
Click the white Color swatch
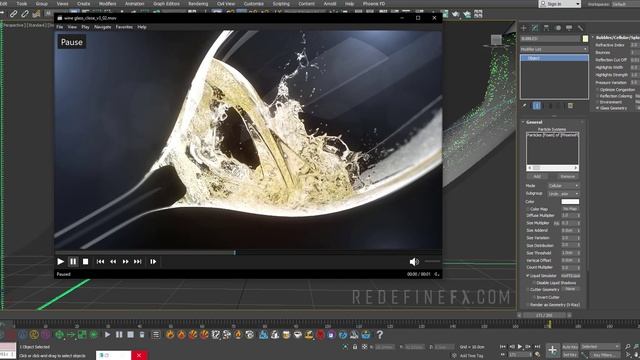pos(570,202)
